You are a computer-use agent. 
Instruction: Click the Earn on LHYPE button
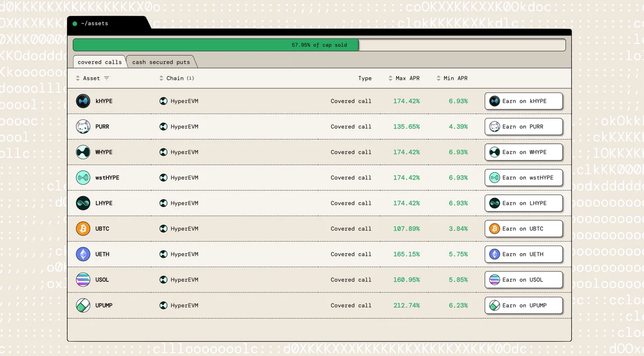pyautogui.click(x=523, y=203)
